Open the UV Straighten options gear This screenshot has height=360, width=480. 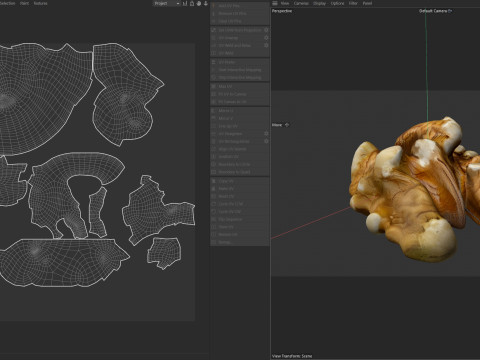266,134
